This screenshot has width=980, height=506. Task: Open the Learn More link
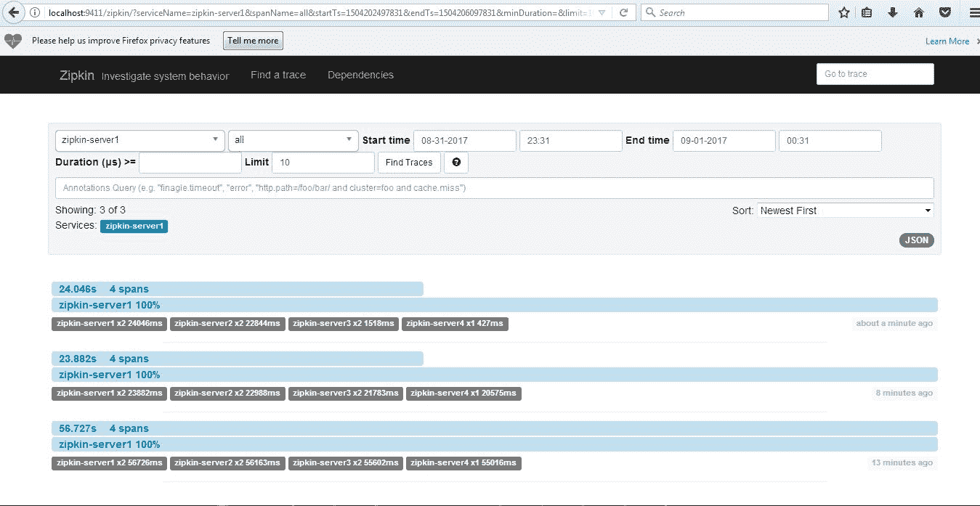click(x=947, y=41)
